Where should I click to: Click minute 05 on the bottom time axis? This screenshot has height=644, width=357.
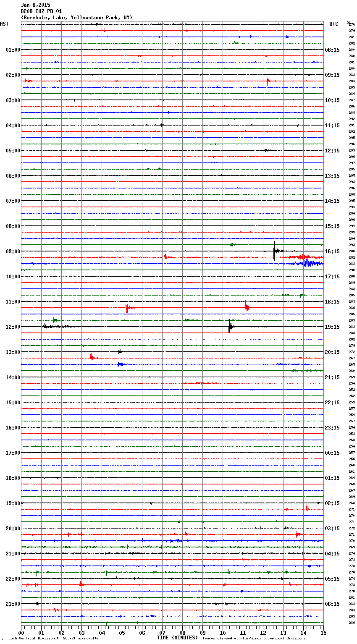pos(122,633)
